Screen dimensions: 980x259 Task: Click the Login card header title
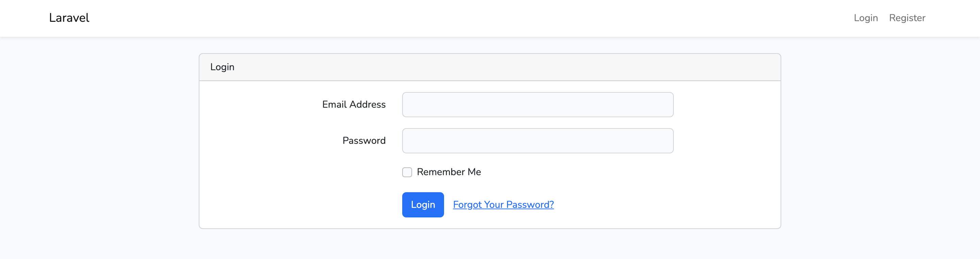[222, 67]
